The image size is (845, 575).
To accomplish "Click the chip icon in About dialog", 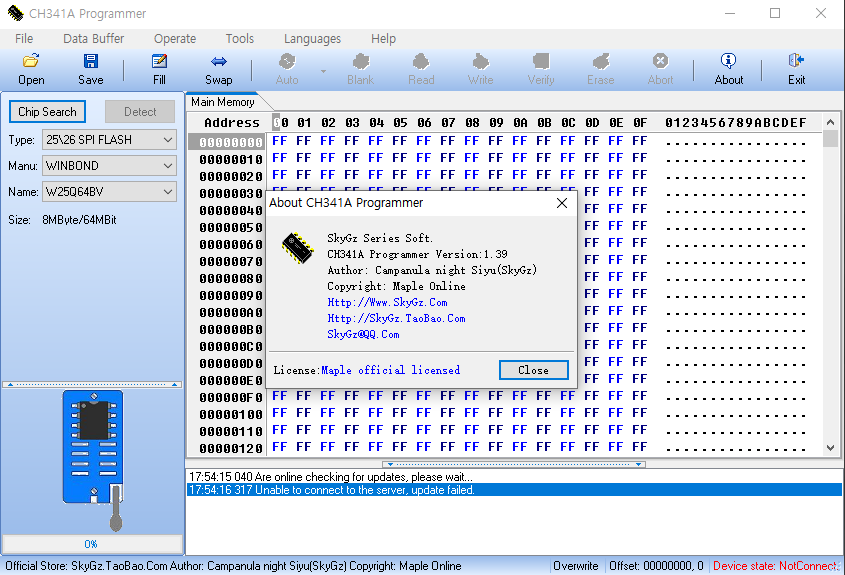I will click(x=297, y=248).
